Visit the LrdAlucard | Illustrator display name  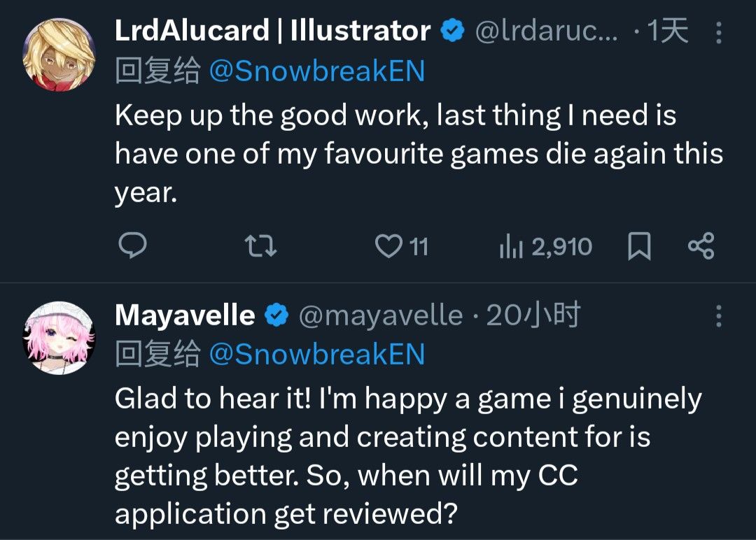[x=272, y=31]
